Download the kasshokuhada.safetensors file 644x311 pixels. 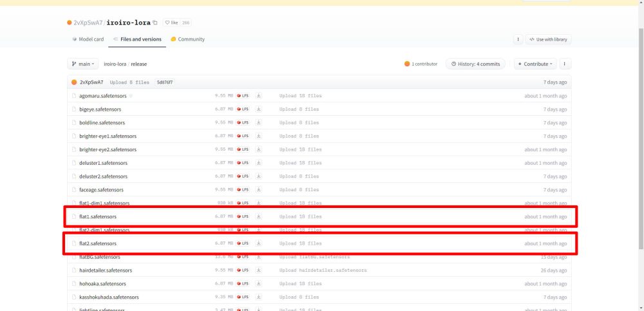259,297
